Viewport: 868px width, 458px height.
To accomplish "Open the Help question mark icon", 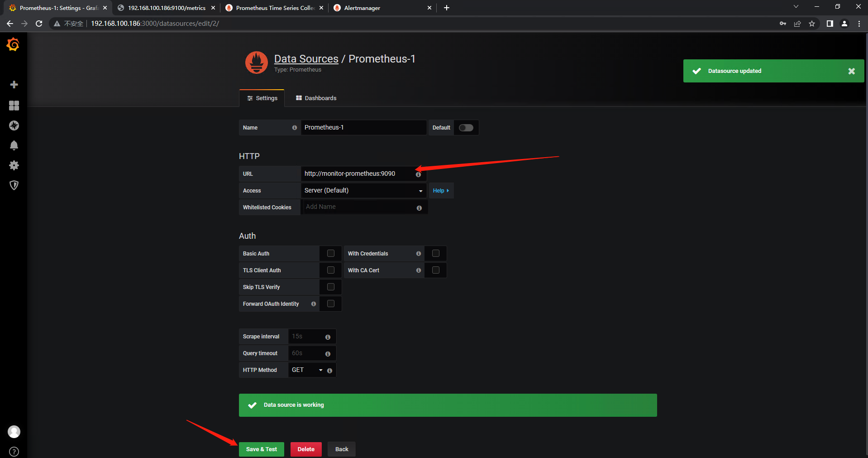I will pyautogui.click(x=14, y=452).
